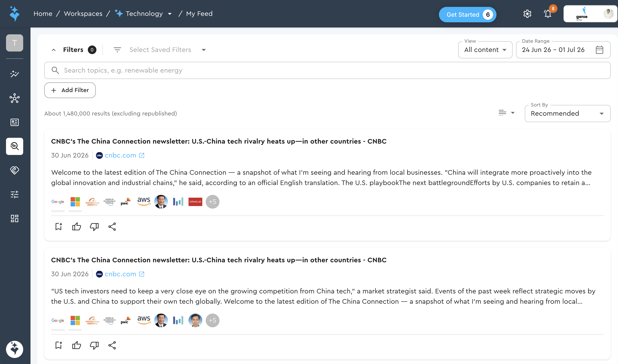Click AWS logo in second article
Viewport: 618px width, 364px height.
coord(144,320)
